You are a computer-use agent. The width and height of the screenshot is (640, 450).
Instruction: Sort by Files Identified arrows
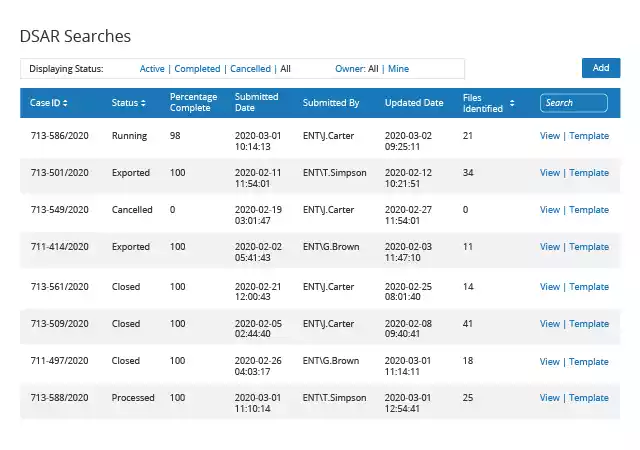click(512, 103)
